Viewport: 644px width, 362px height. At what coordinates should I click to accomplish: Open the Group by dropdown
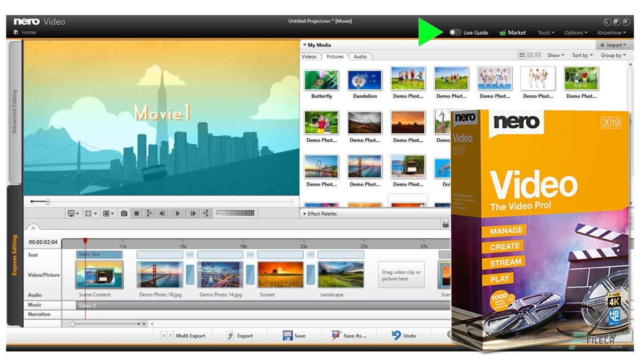[x=613, y=55]
